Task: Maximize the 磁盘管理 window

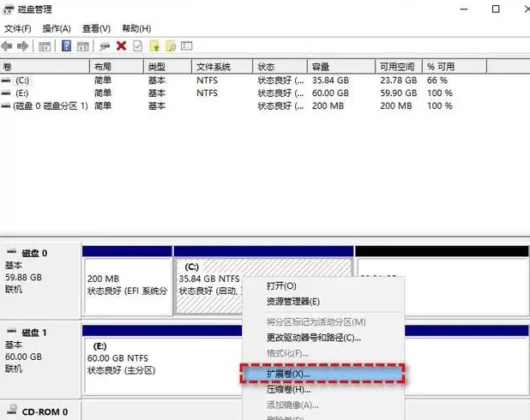Action: click(496, 9)
